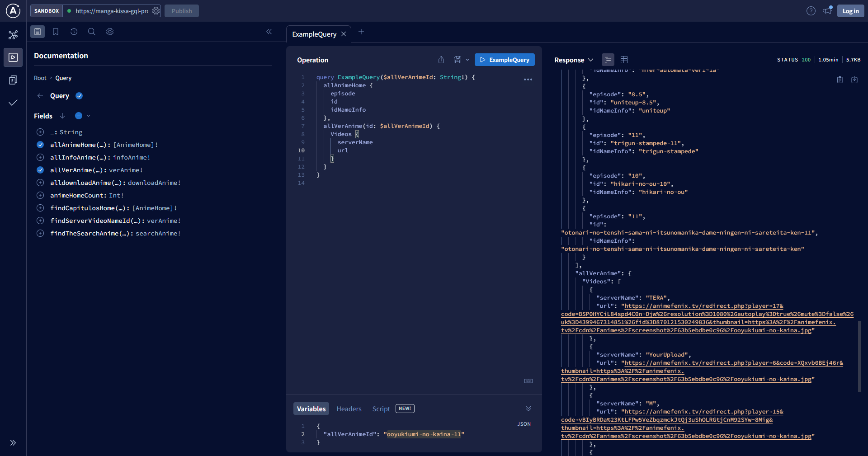
Task: Toggle the allAnimeHome field checkbox
Action: [40, 145]
